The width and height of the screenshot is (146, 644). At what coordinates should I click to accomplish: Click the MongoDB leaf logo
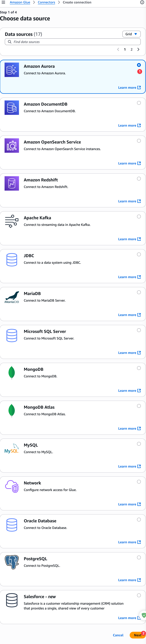tap(12, 373)
